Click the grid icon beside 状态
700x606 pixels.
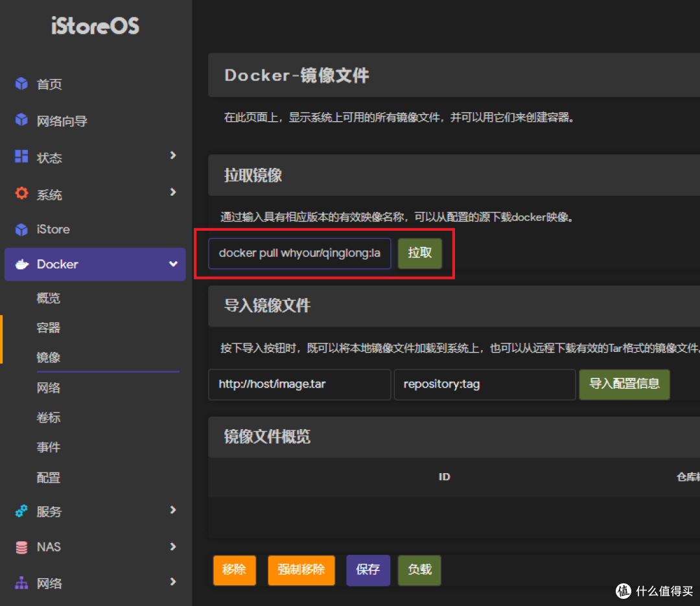[21, 156]
